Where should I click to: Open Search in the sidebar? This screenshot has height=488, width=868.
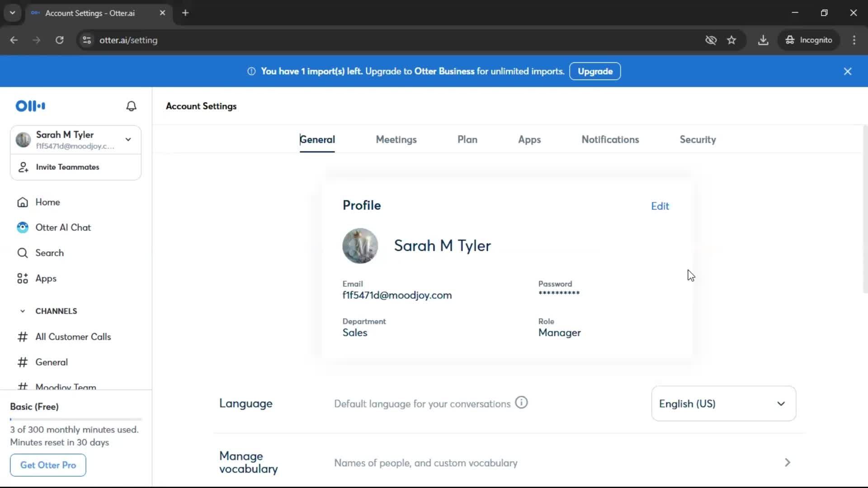[x=40, y=253]
